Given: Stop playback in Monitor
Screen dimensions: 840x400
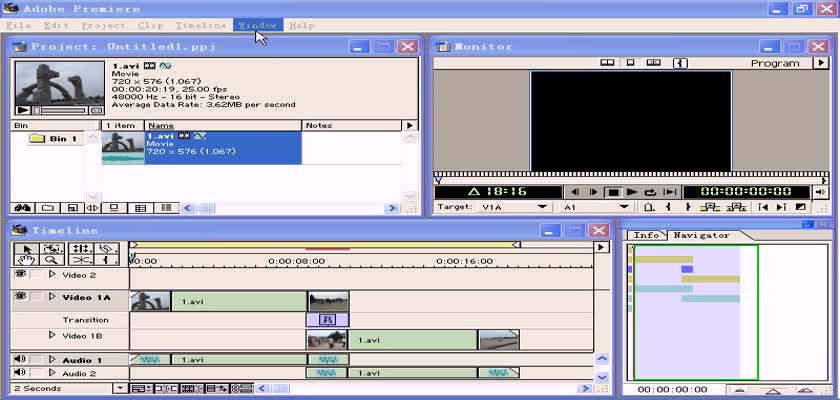Looking at the screenshot, I should [614, 192].
